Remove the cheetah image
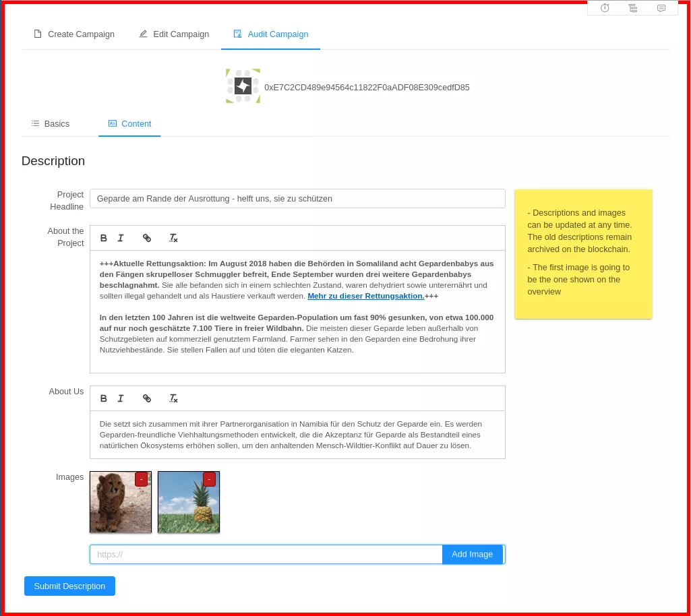Image resolution: width=691 pixels, height=616 pixels. pos(141,479)
